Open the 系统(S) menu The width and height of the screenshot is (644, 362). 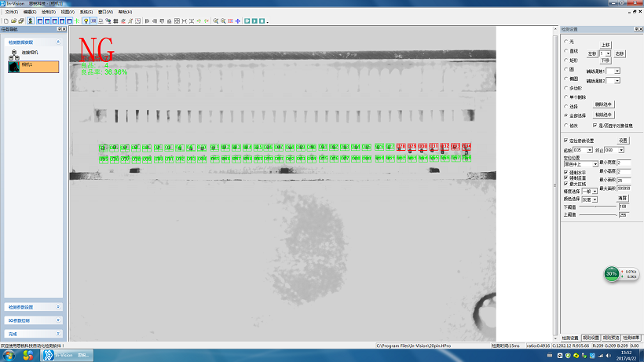point(86,12)
